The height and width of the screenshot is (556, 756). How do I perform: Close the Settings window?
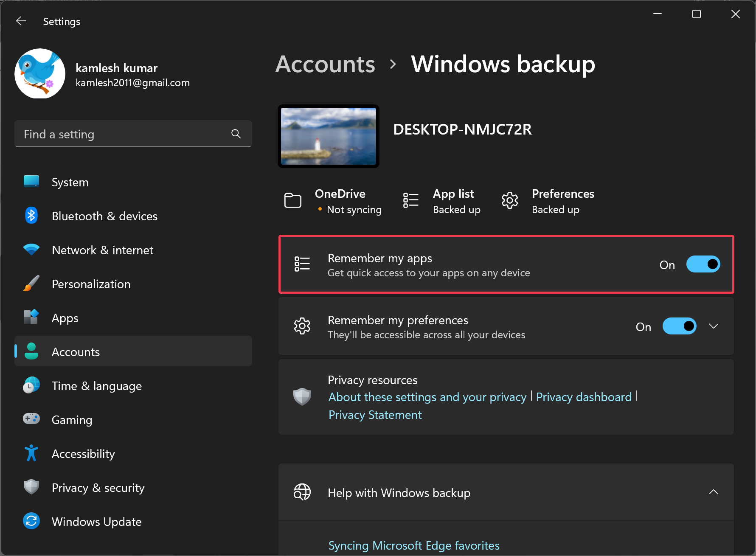coord(736,14)
